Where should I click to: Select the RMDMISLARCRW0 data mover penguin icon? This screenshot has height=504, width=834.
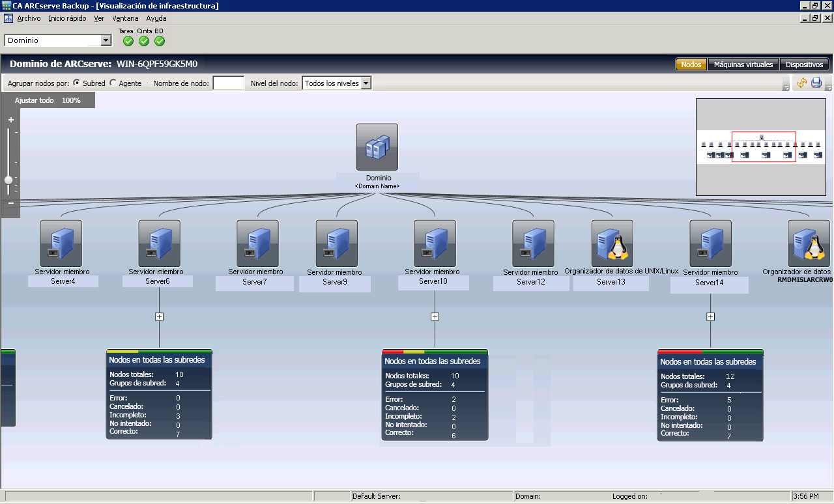(x=809, y=243)
